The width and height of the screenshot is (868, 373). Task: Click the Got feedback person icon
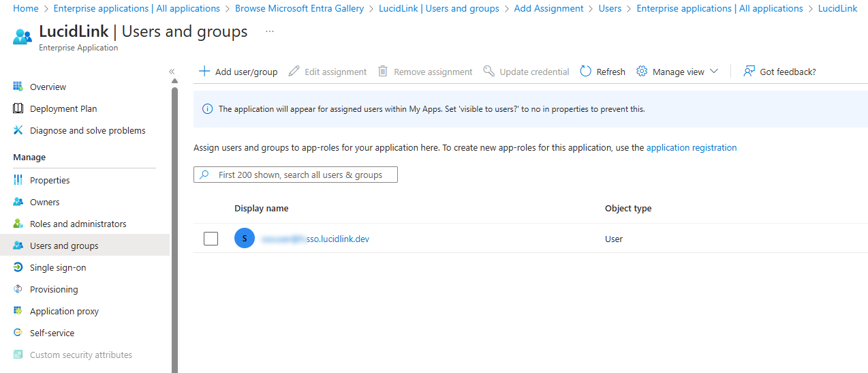coord(749,71)
